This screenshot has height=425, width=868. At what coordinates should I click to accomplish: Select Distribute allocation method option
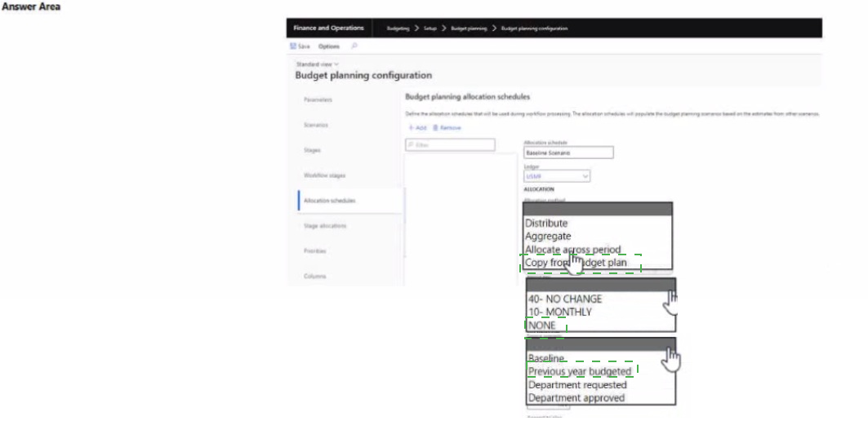pos(546,224)
